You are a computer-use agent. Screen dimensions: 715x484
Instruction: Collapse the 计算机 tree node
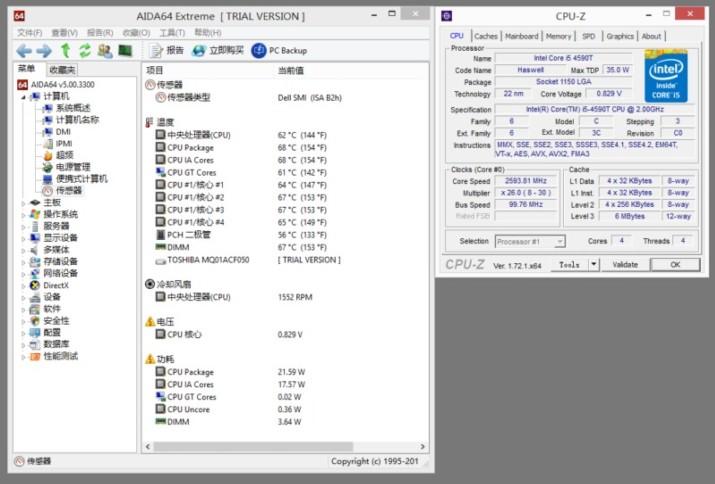coord(23,97)
